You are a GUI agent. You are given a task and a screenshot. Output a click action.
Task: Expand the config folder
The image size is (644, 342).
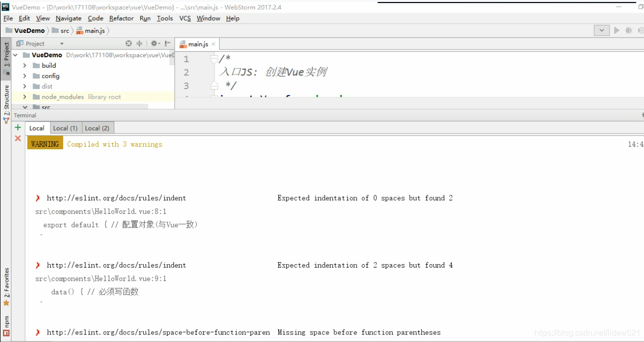click(x=25, y=76)
